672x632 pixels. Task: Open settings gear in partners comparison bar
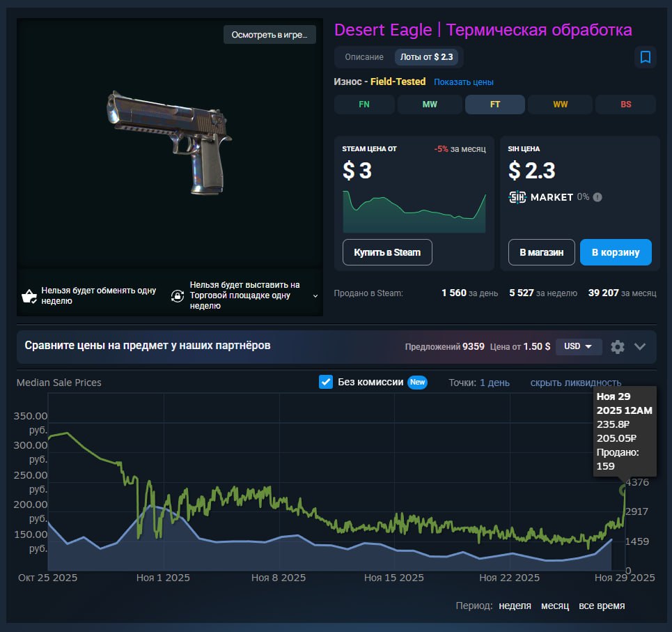point(617,346)
